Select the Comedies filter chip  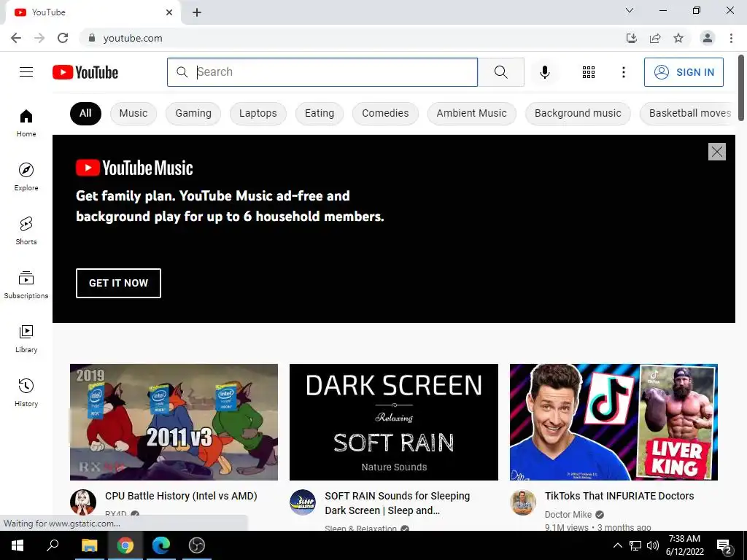(385, 113)
